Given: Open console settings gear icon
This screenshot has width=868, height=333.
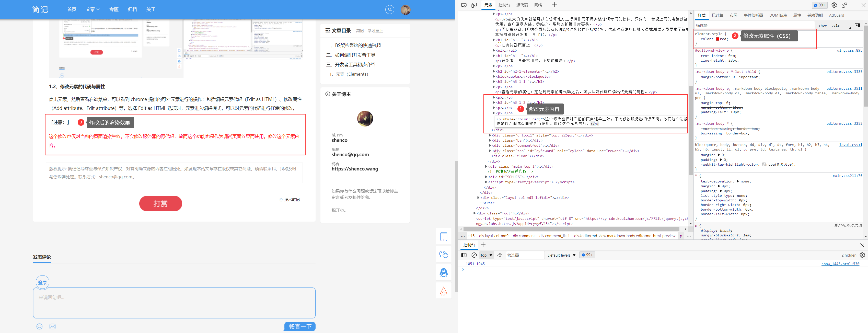Looking at the screenshot, I should pyautogui.click(x=862, y=255).
